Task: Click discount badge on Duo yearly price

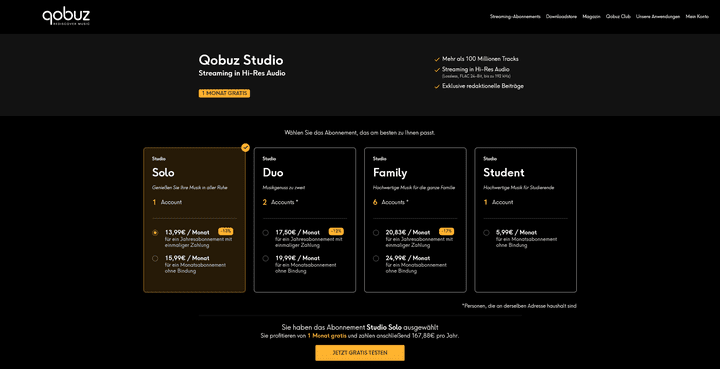Action: click(336, 231)
